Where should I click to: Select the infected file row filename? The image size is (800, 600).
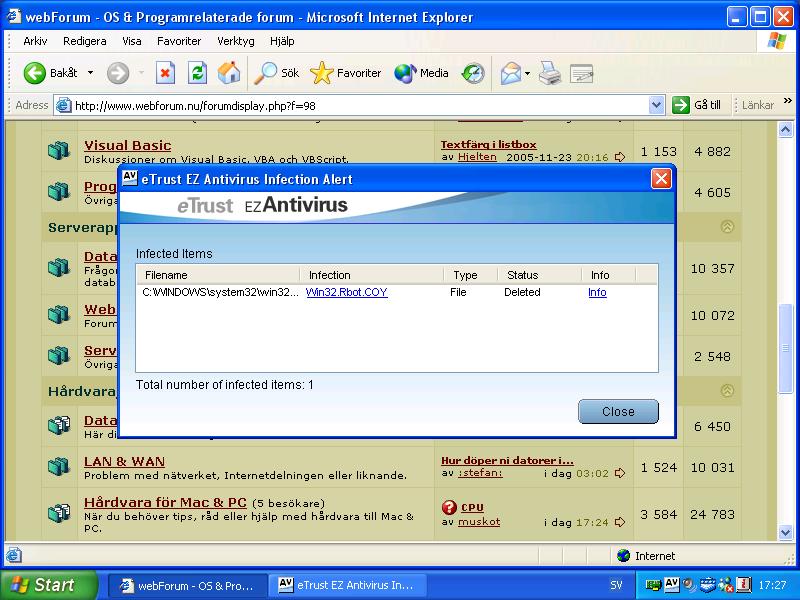tap(220, 292)
